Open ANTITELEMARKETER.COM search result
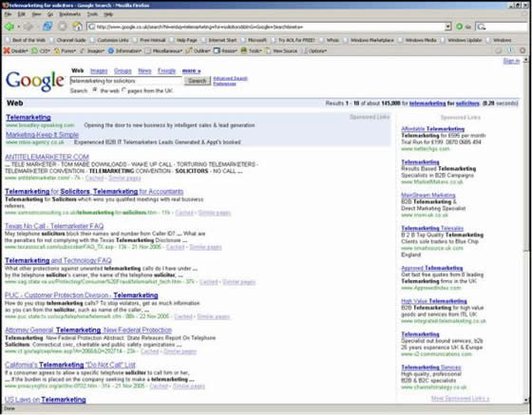 (47, 157)
